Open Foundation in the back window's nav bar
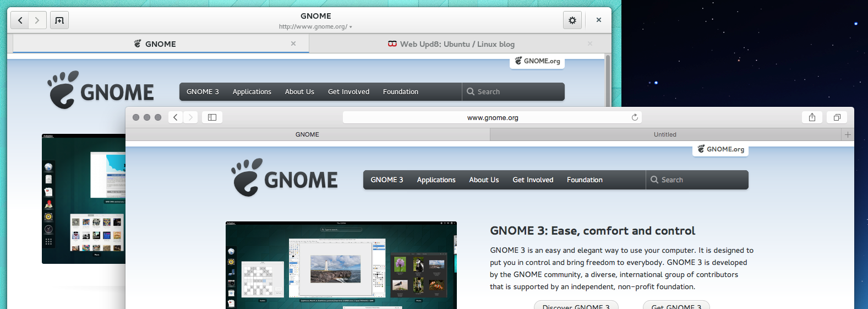 tap(401, 92)
